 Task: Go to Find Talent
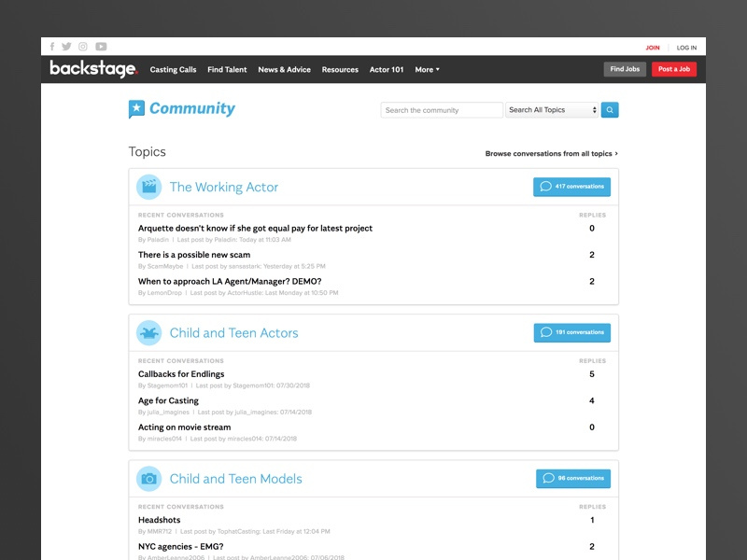[227, 69]
